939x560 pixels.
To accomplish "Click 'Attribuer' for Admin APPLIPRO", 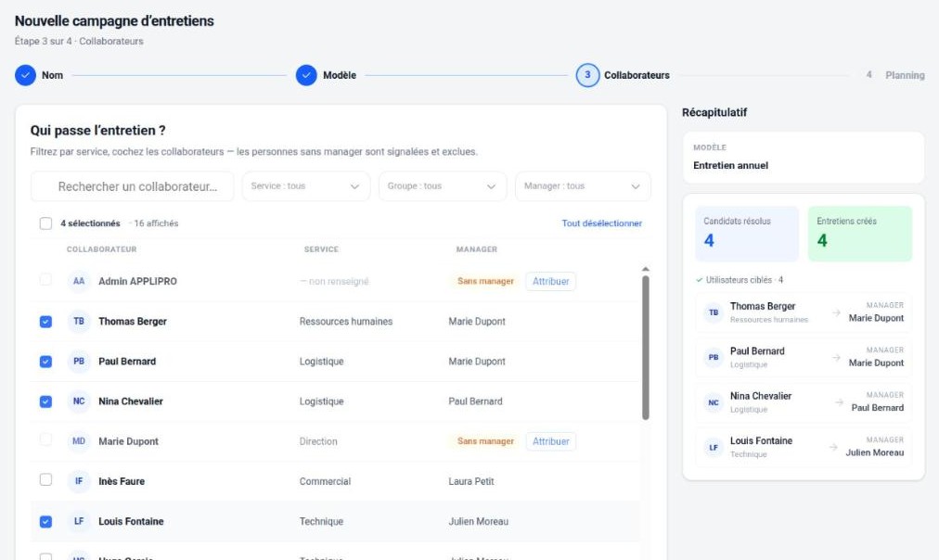I will coord(551,281).
